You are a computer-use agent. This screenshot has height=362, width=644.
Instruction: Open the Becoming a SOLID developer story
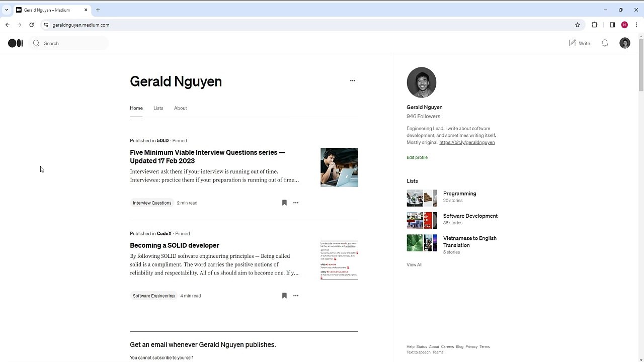tap(175, 245)
